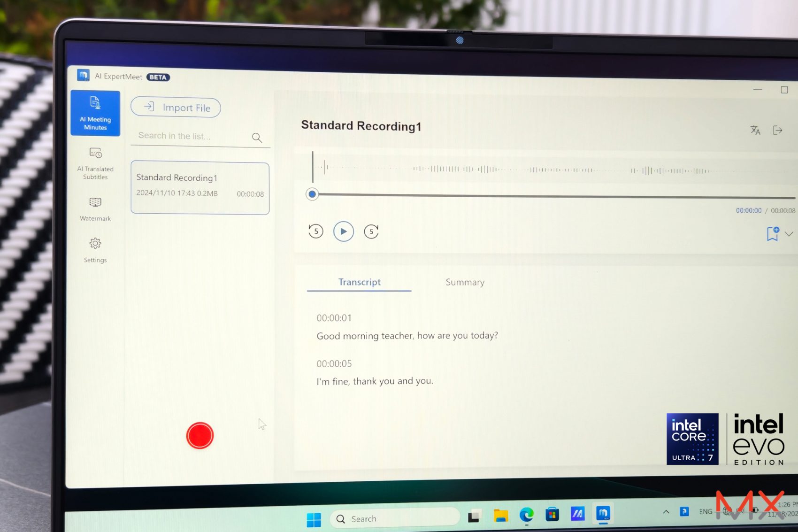Play the recording
The height and width of the screenshot is (532, 798).
[x=344, y=231]
